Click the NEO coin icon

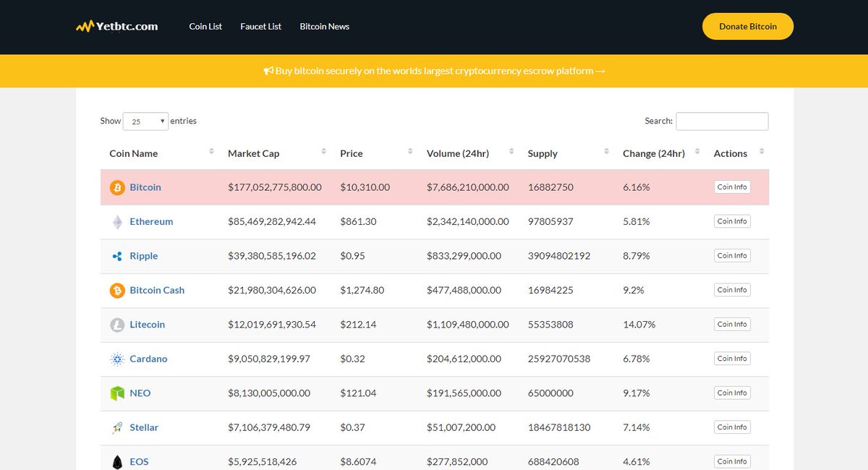coord(117,393)
